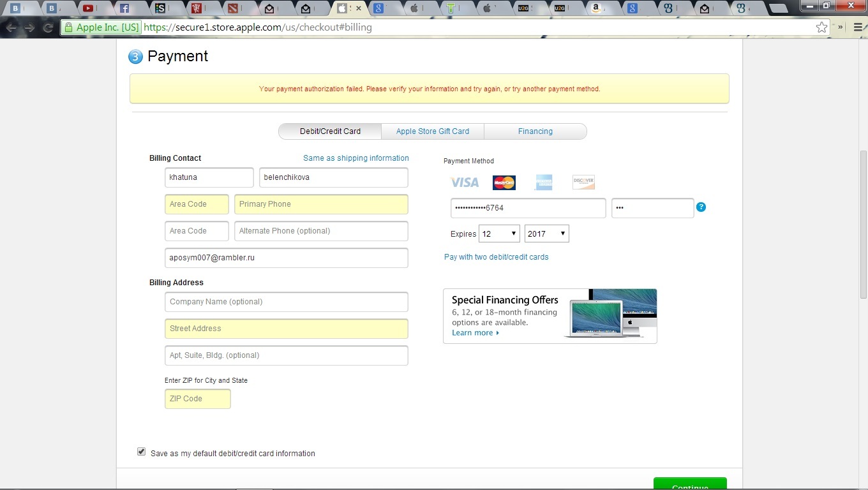Go back to the previous page
This screenshot has height=490, width=868.
click(x=11, y=27)
